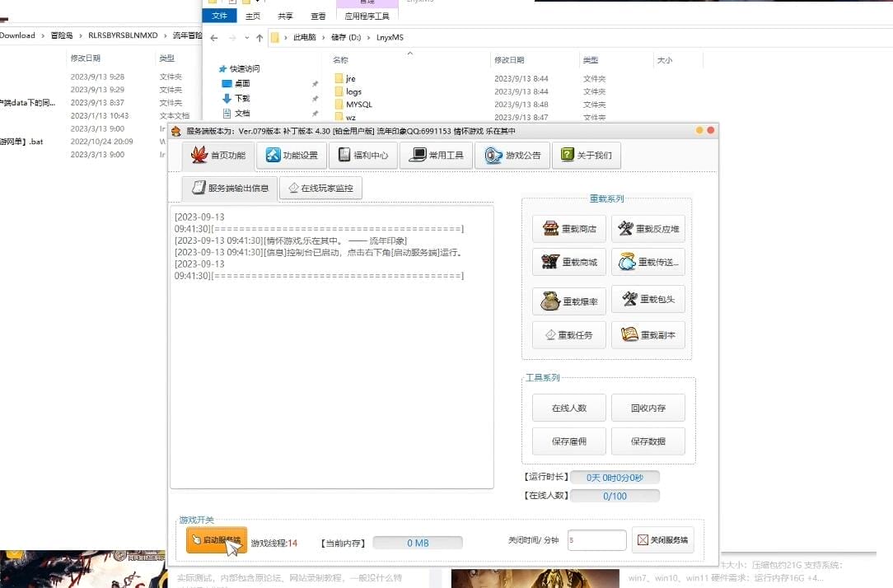Click the 回收内存 button
The height and width of the screenshot is (588, 893).
(x=648, y=408)
